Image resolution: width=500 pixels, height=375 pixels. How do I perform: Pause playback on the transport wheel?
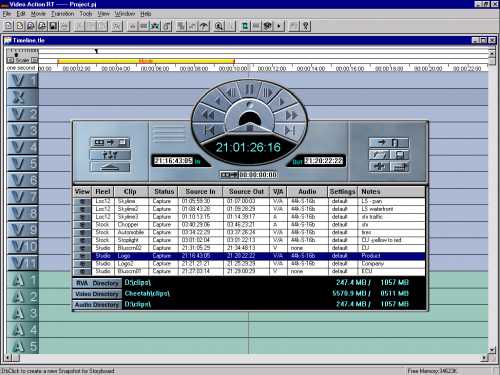tap(249, 89)
